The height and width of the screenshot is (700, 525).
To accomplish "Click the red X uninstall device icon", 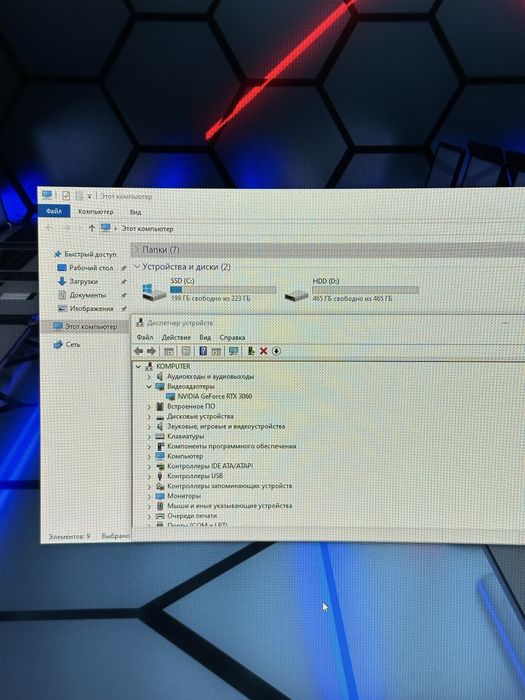I will coord(263,351).
